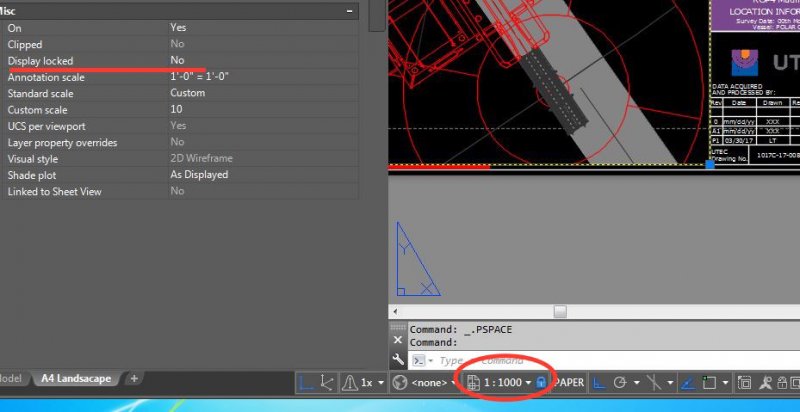Collapse the Misc section minus button

[349, 11]
